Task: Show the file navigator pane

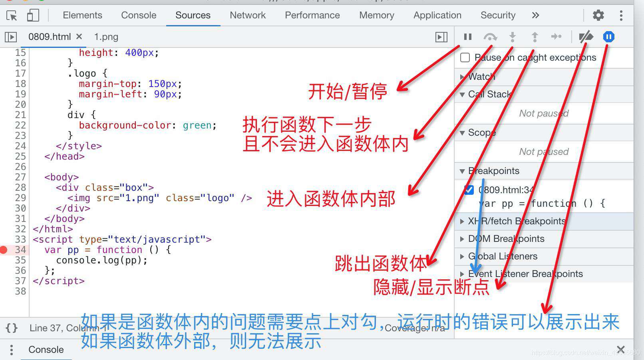Action: [11, 37]
